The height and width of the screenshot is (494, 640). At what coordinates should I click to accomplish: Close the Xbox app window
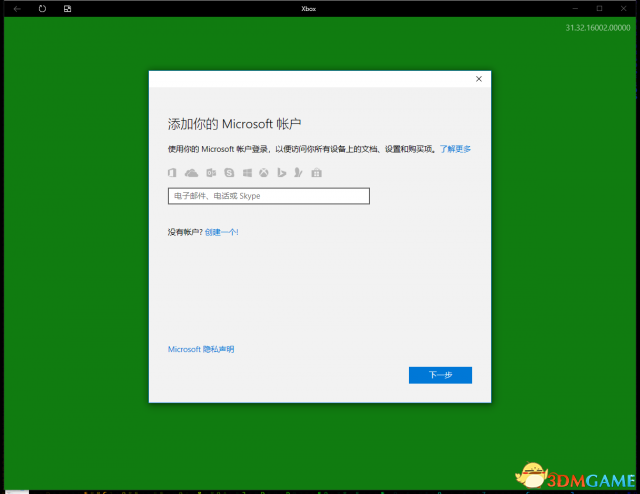coord(624,9)
